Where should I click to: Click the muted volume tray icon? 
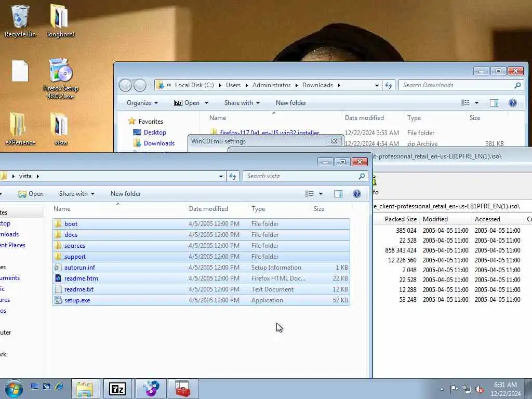coord(480,389)
